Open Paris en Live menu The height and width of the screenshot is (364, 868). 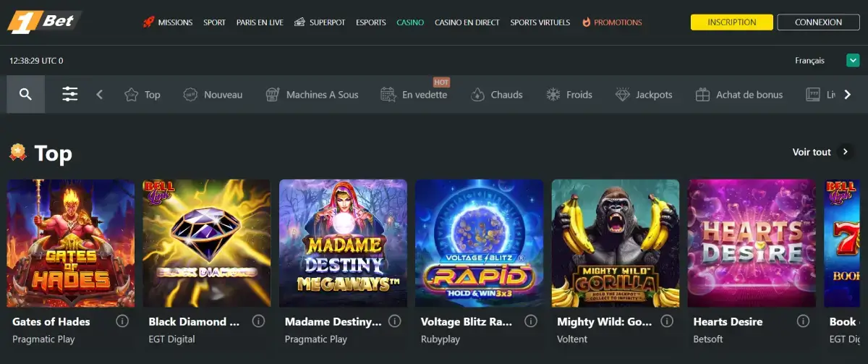pyautogui.click(x=260, y=22)
